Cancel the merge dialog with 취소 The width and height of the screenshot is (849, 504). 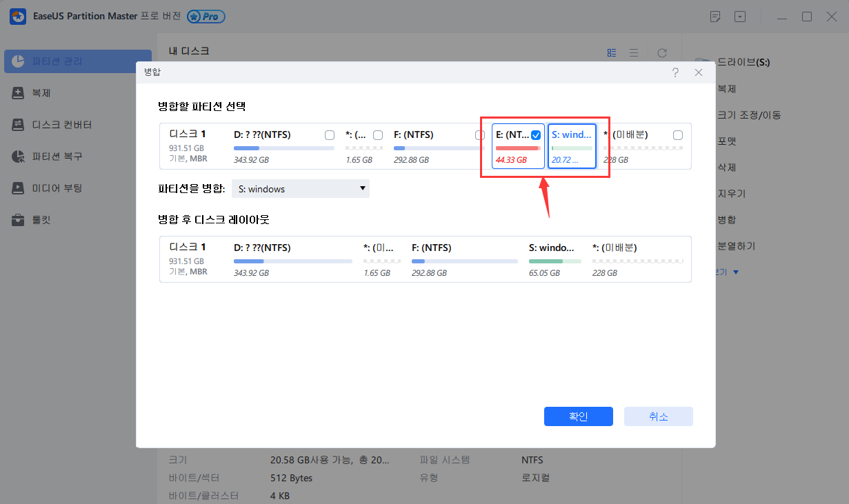(x=658, y=416)
